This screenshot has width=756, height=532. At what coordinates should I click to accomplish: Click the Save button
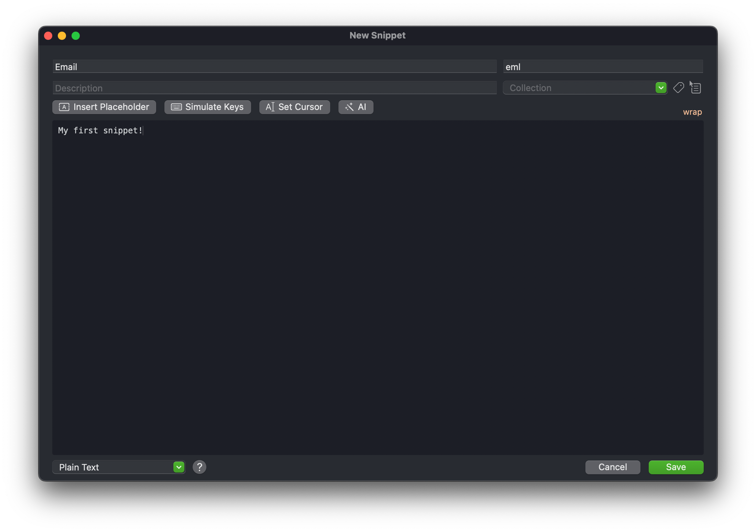(675, 467)
